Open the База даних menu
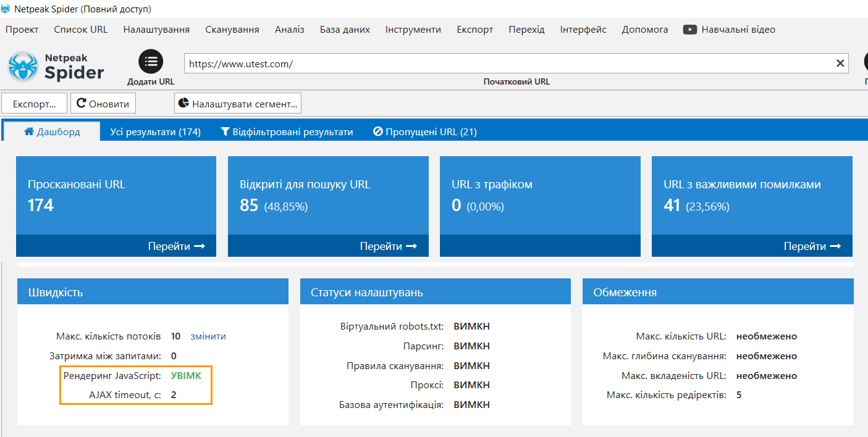The image size is (868, 437). (x=345, y=30)
